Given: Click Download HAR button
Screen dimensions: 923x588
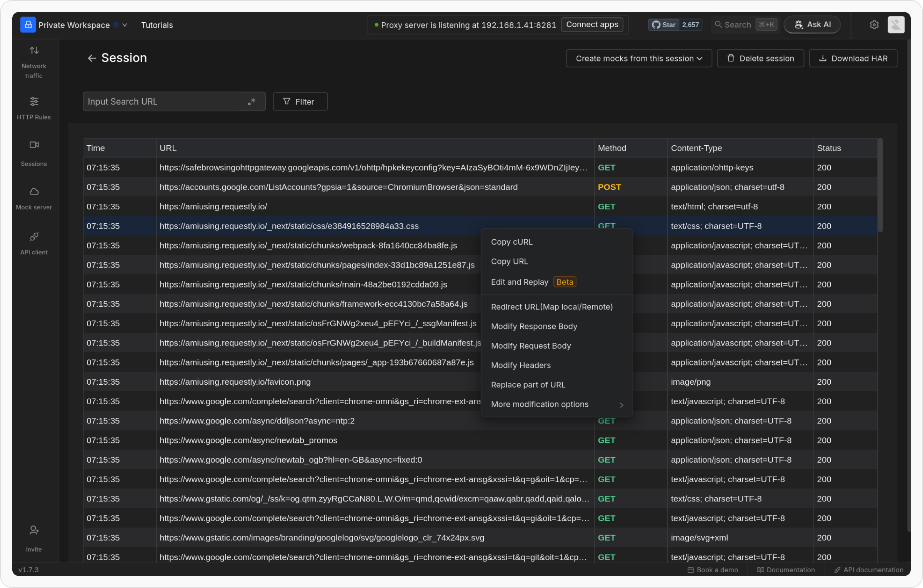Looking at the screenshot, I should (x=853, y=58).
